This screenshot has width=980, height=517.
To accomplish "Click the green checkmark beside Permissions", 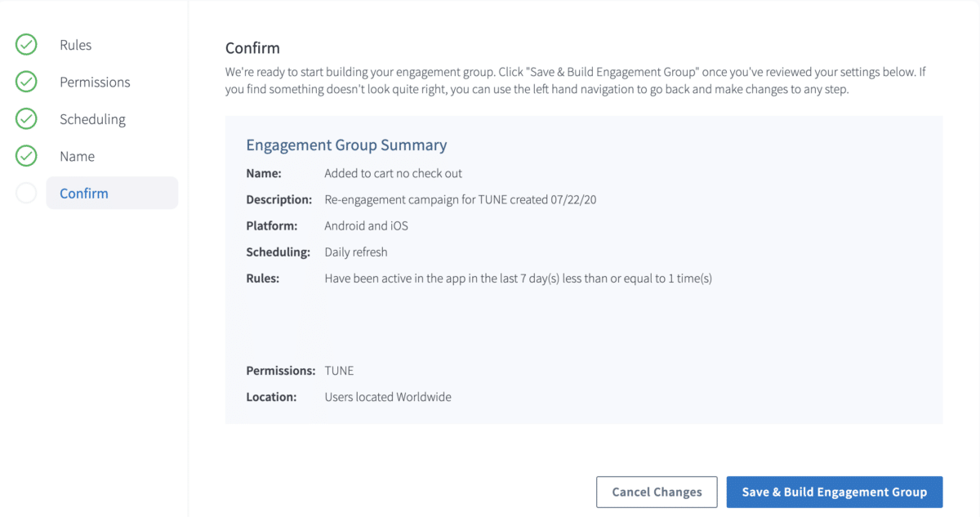I will pyautogui.click(x=25, y=82).
